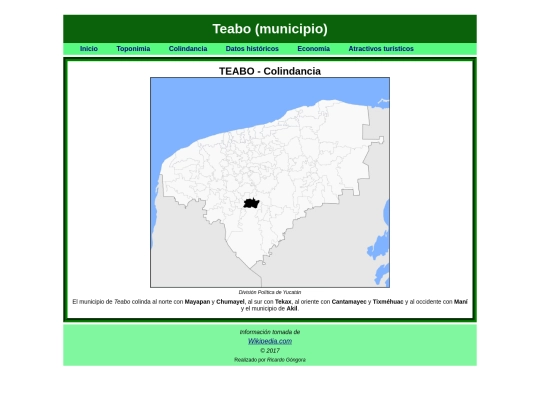
Task: Click the División Política de Yucatán caption
Action: click(x=270, y=292)
